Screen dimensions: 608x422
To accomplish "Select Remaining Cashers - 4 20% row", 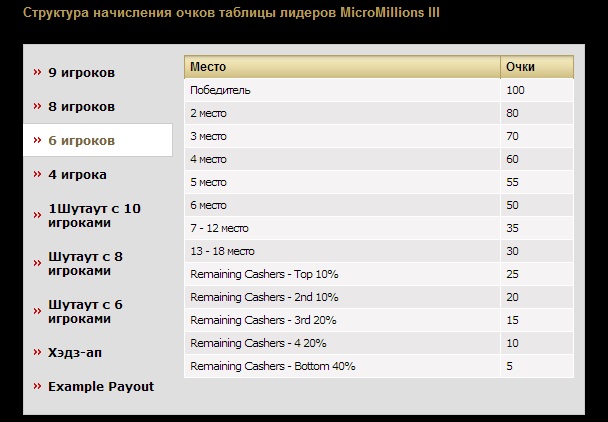I will click(x=379, y=343).
